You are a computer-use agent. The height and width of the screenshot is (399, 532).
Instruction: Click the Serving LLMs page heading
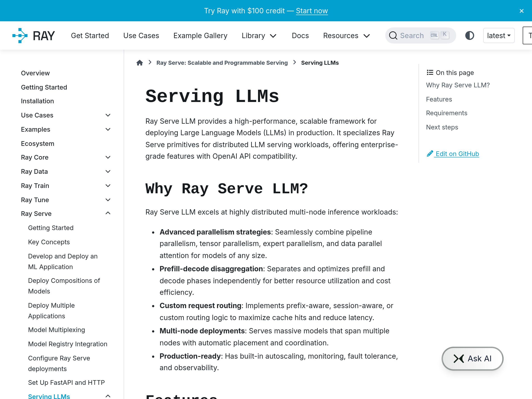(212, 96)
